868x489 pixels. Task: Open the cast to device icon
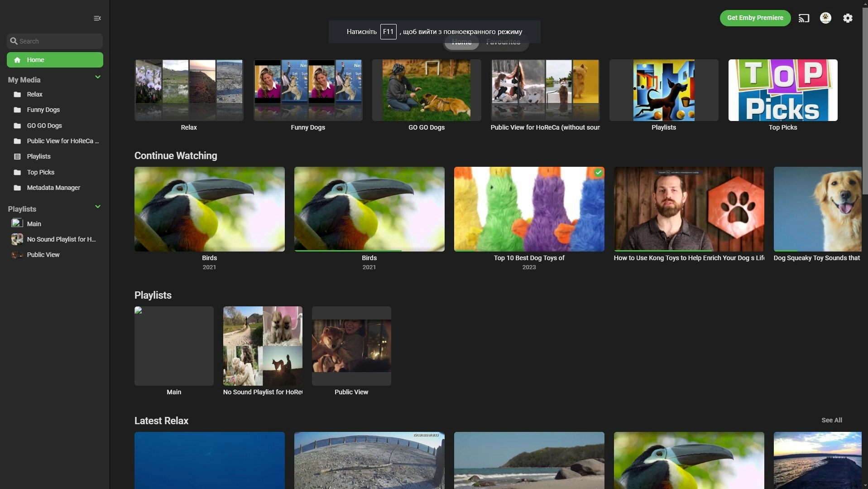tap(804, 18)
